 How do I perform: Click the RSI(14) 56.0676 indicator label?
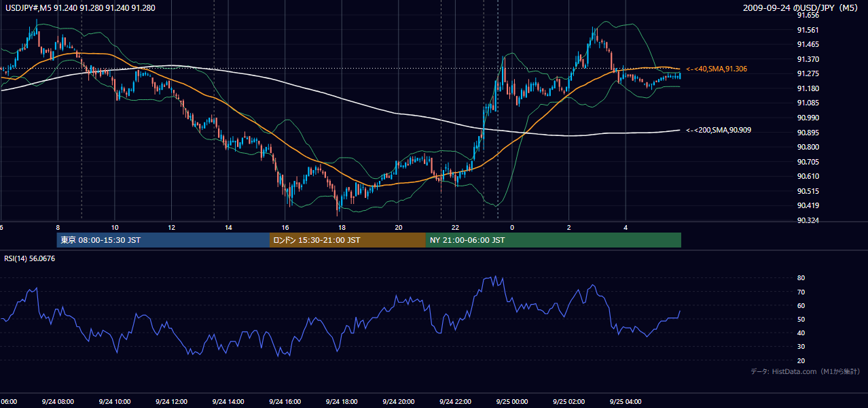coord(30,258)
